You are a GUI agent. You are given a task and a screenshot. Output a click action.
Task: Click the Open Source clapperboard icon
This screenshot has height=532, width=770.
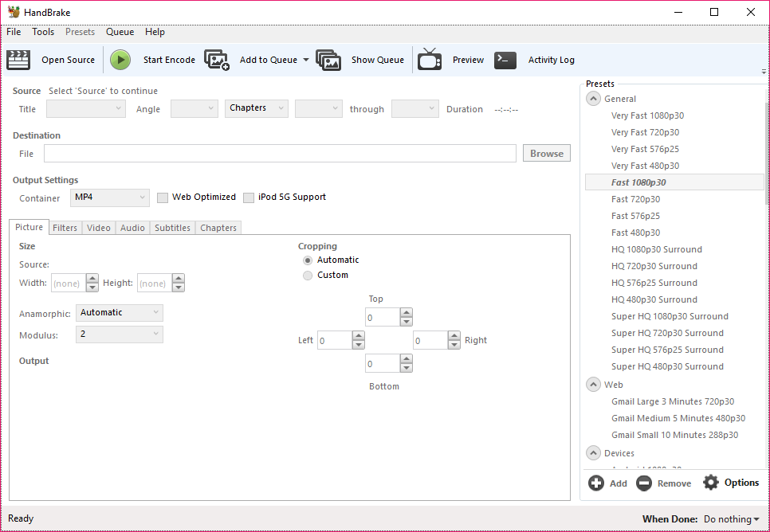click(x=18, y=60)
